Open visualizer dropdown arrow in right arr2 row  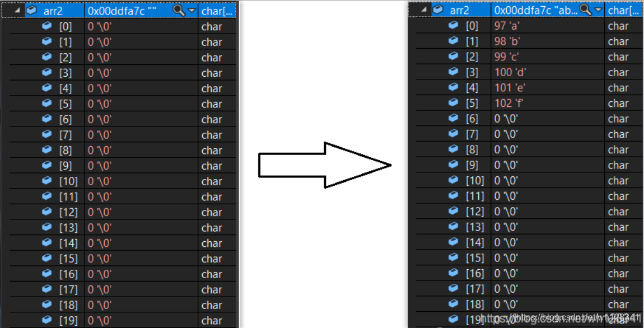598,10
